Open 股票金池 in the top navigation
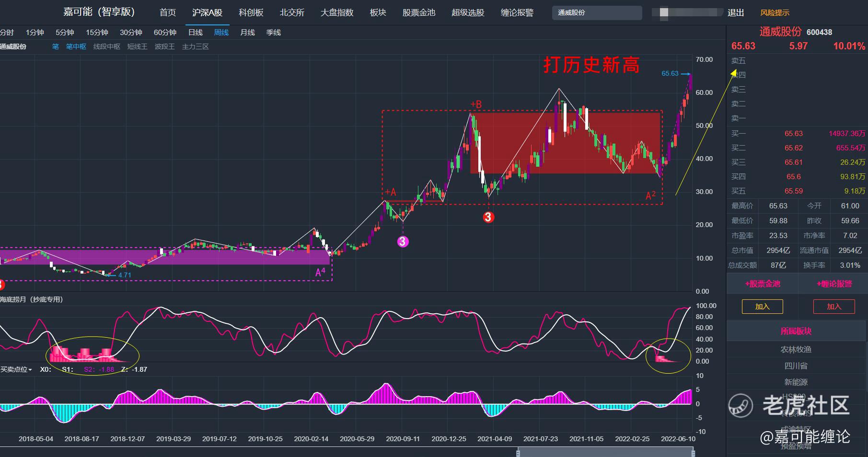 pyautogui.click(x=419, y=12)
